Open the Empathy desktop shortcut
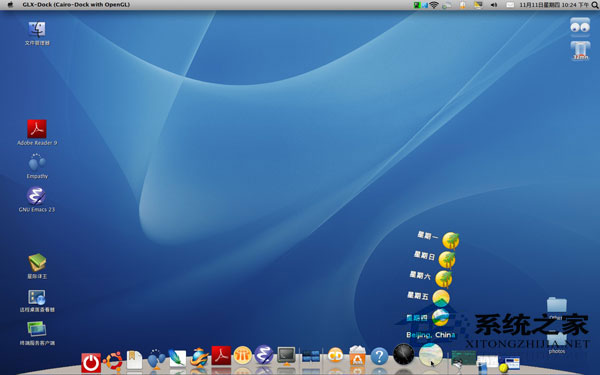600x375 pixels. point(37,166)
